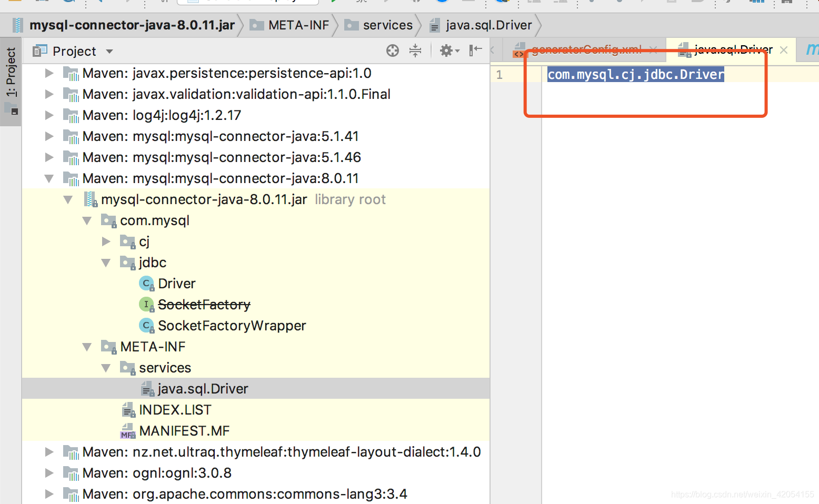This screenshot has height=504, width=819.
Task: Click Maven javax.persistence library icon
Action: point(71,74)
